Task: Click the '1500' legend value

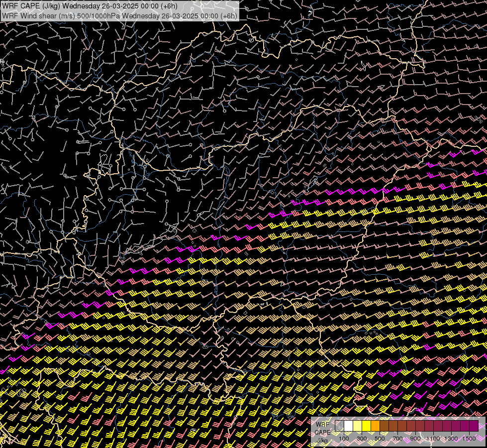Action: click(x=469, y=439)
